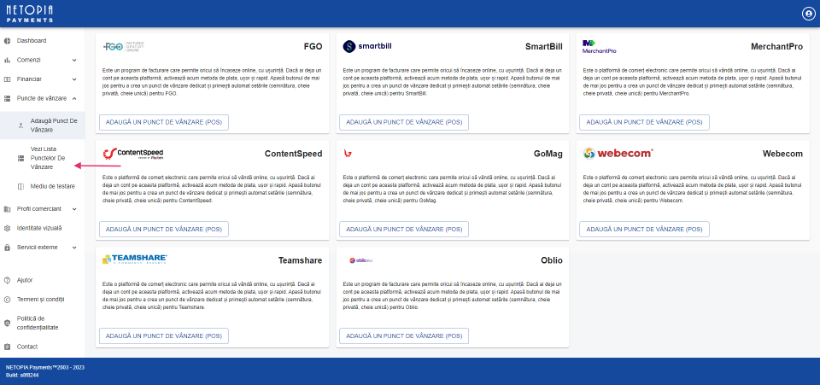Expand the Financiar menu chevron
820x385 pixels.
pyautogui.click(x=74, y=80)
